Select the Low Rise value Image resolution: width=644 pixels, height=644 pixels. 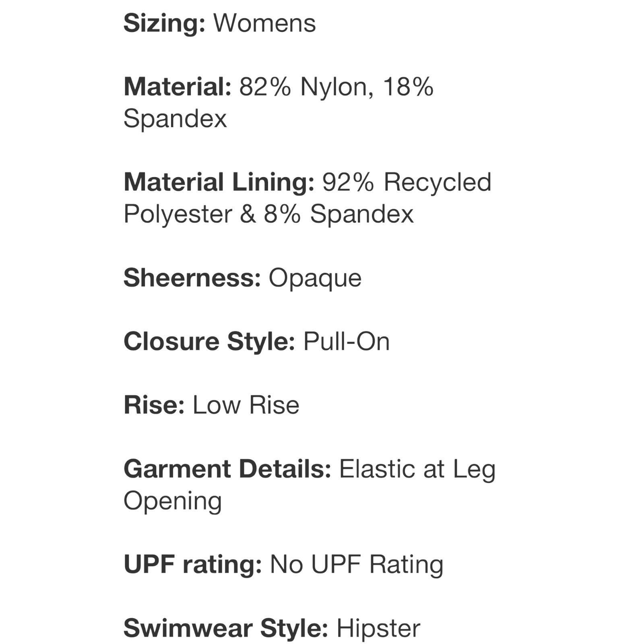coord(246,405)
